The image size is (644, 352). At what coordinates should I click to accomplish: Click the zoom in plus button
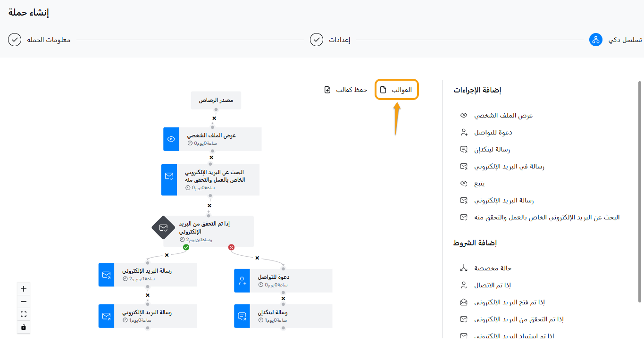(24, 289)
